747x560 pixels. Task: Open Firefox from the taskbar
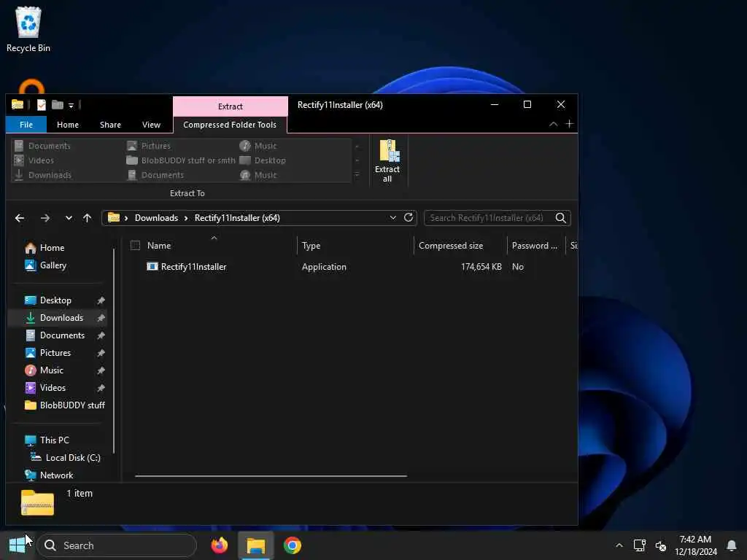point(219,545)
